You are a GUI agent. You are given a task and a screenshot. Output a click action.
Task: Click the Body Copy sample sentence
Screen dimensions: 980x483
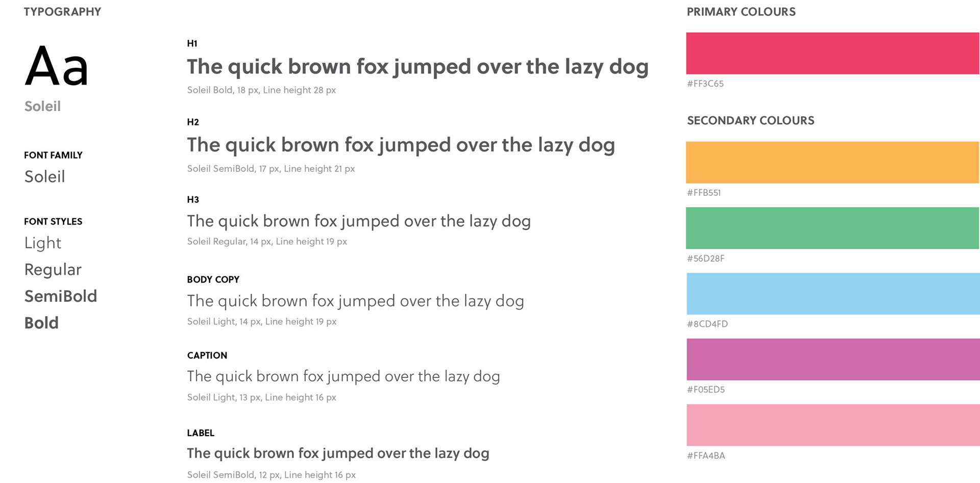pos(355,301)
